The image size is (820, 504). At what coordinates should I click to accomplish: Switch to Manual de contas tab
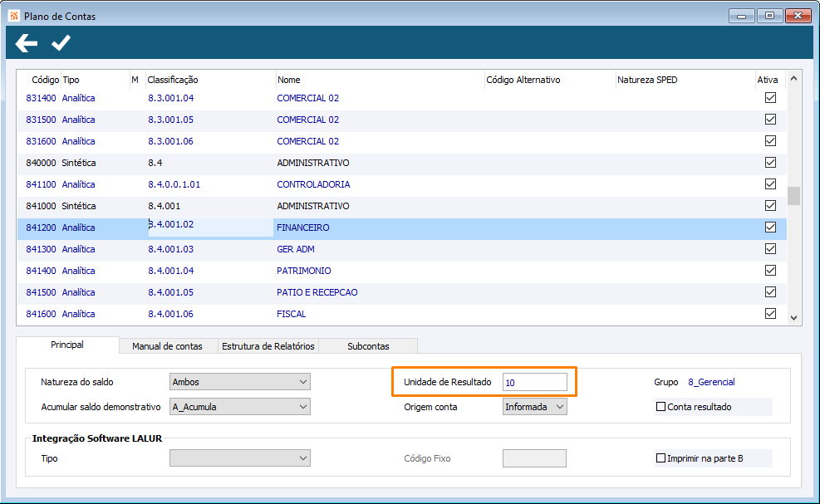tap(167, 346)
